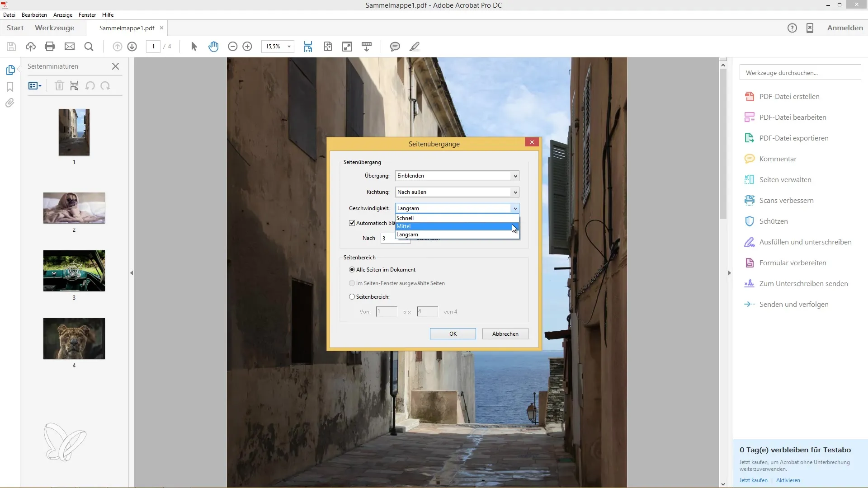Open thumbnails options menu dropdown
868x488 pixels.
coord(35,85)
